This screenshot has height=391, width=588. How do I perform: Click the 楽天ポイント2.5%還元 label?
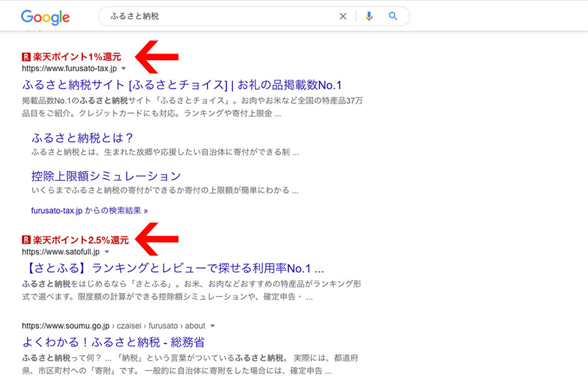(x=80, y=240)
